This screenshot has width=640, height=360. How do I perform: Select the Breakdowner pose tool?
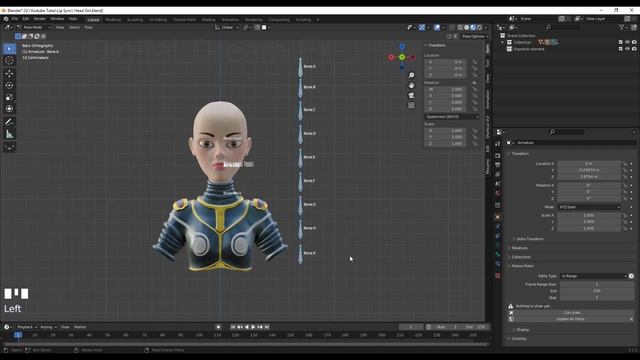[9, 147]
